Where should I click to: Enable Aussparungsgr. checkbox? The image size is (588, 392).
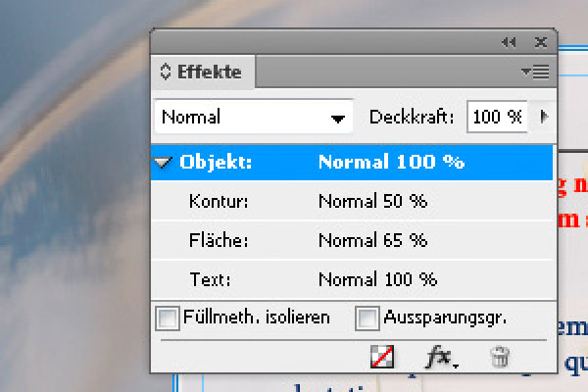367,318
